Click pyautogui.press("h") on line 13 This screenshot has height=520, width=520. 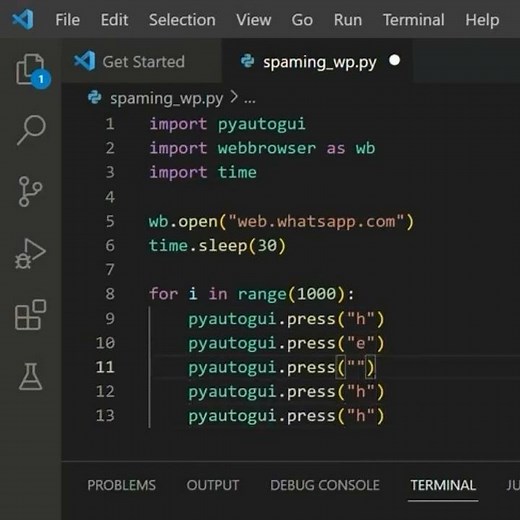pos(286,416)
